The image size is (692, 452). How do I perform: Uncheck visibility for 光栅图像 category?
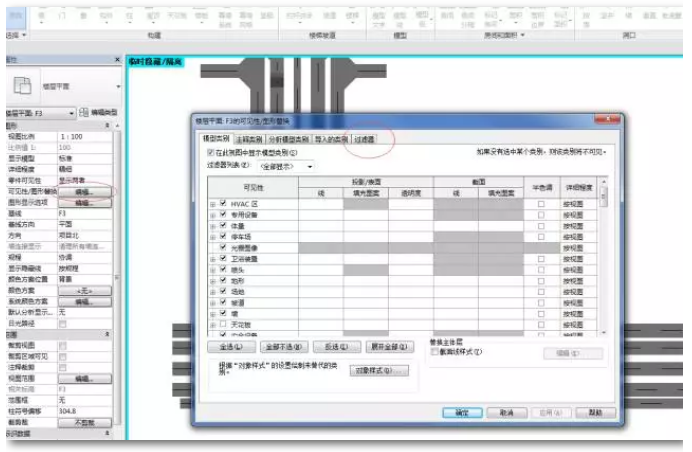click(x=223, y=247)
